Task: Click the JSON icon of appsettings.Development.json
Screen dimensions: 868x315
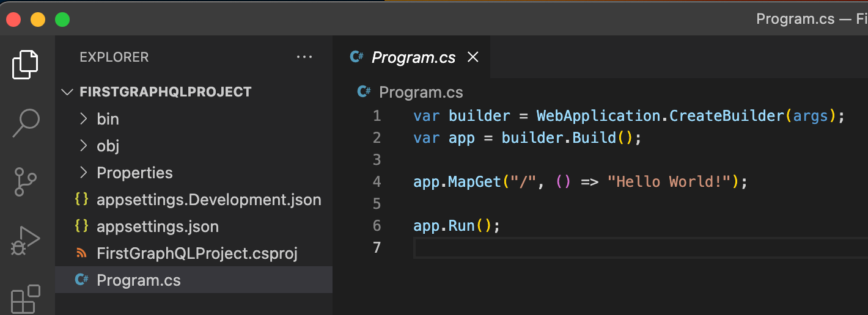Action: tap(81, 200)
